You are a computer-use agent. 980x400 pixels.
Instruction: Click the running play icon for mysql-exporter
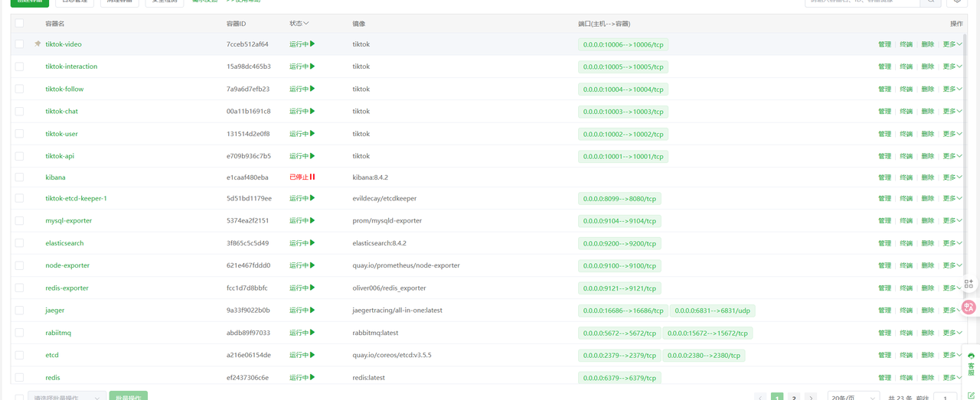(312, 220)
